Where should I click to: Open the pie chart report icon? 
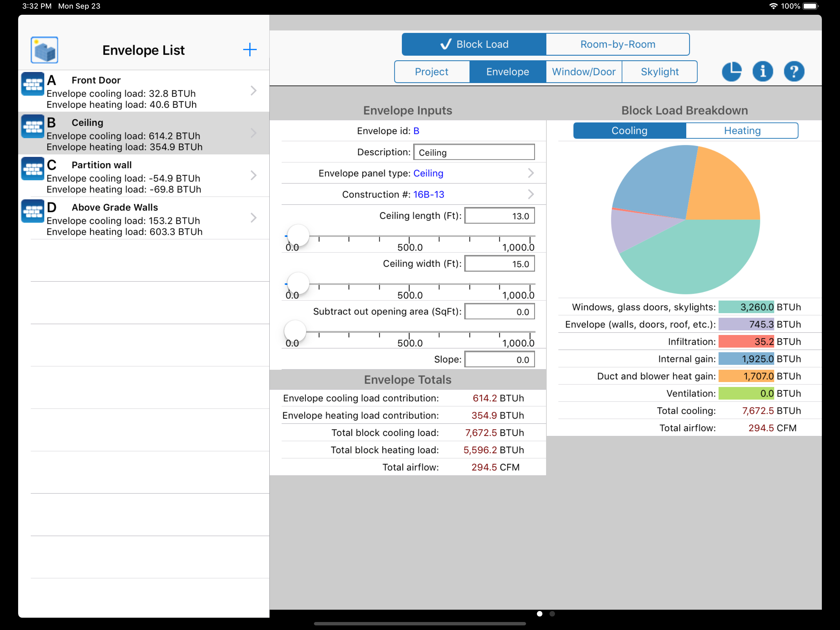coord(731,71)
